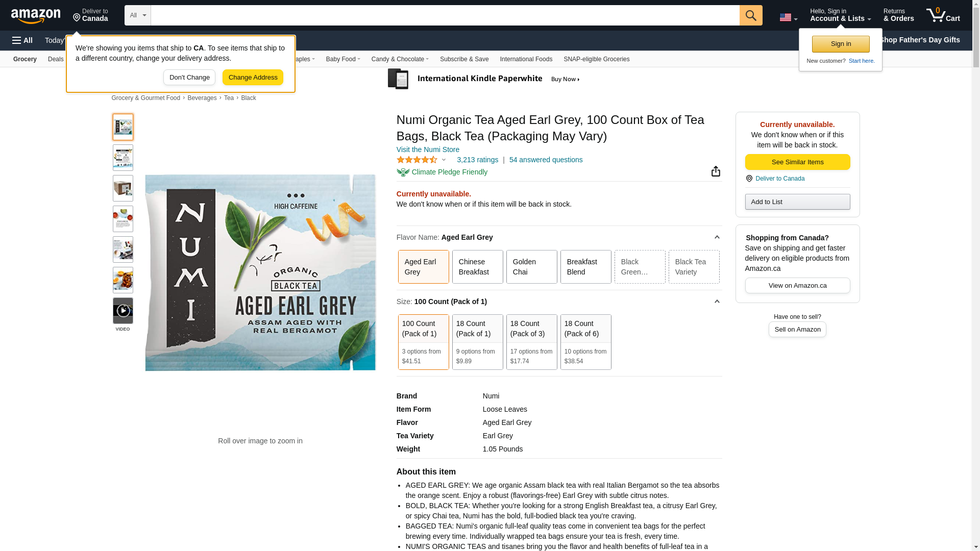Collapse the Flavor Name section
Screen dimensions: 980x551
[x=717, y=237]
